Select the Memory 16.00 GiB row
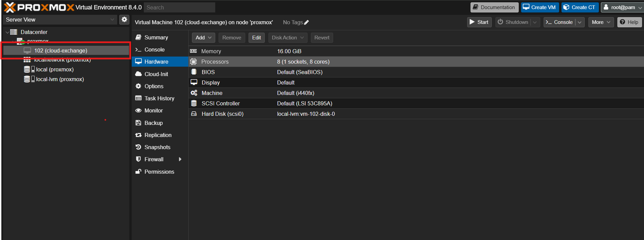Screen dimensions: 644x240 416,51
